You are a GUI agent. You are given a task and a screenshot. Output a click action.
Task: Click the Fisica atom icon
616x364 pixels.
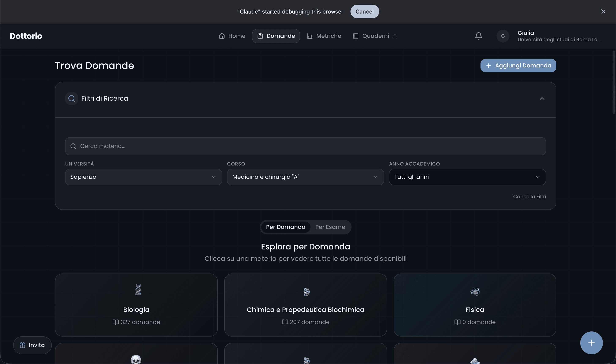[475, 292]
